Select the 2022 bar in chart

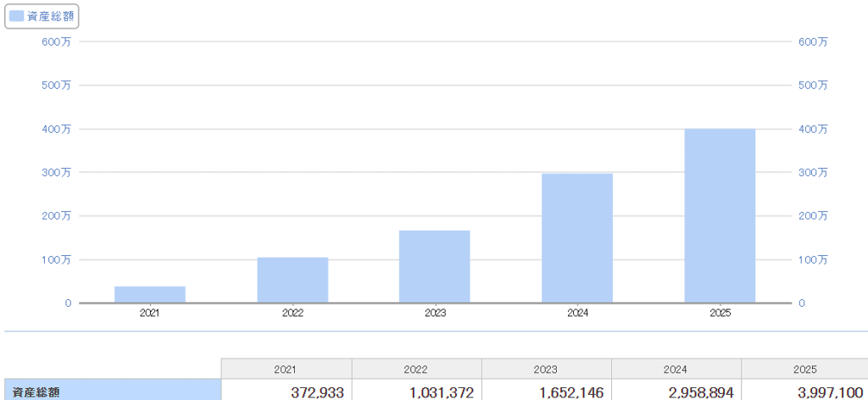(x=292, y=280)
